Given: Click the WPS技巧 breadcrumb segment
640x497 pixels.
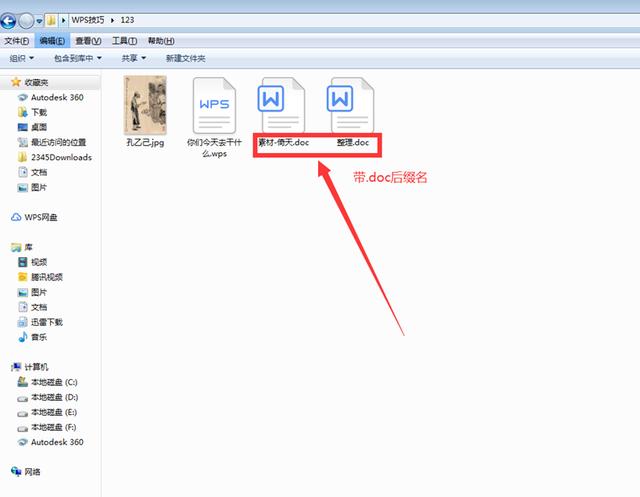Looking at the screenshot, I should point(88,20).
